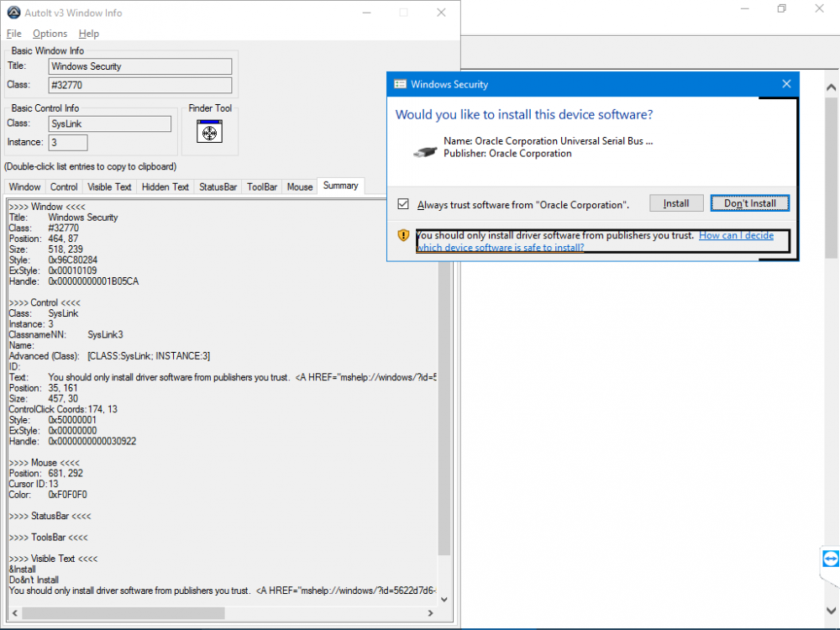Screen dimensions: 840x630
Task: Switch to the Hidden Text tab
Action: [165, 187]
